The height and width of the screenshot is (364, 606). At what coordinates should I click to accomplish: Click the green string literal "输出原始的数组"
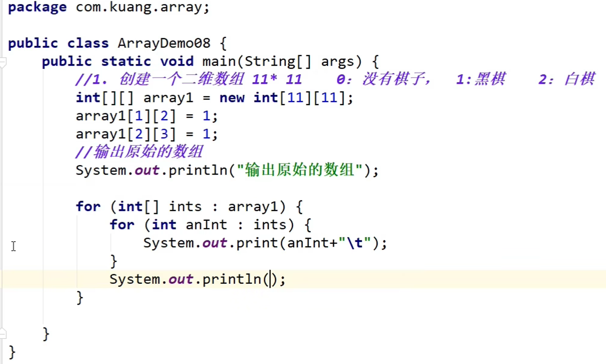point(301,170)
